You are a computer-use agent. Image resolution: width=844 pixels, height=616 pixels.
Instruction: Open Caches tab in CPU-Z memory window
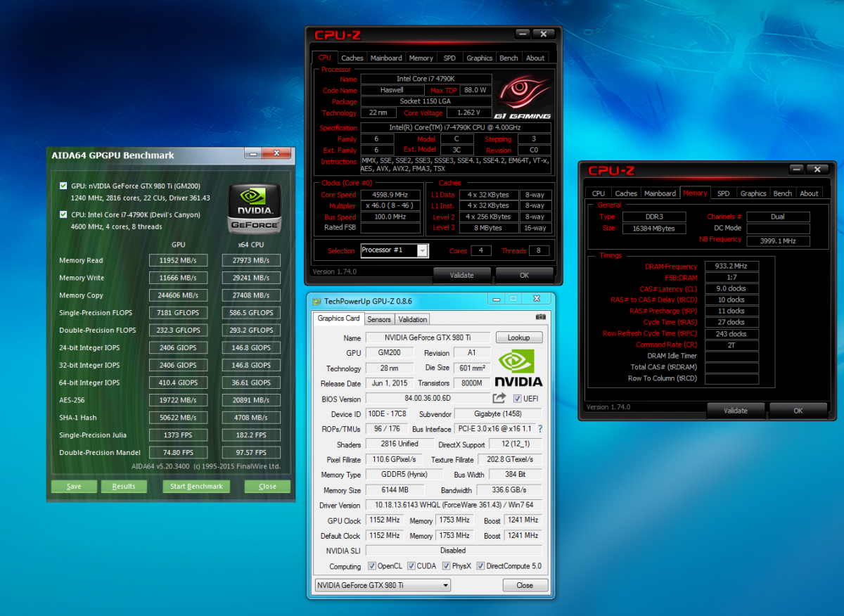point(626,193)
